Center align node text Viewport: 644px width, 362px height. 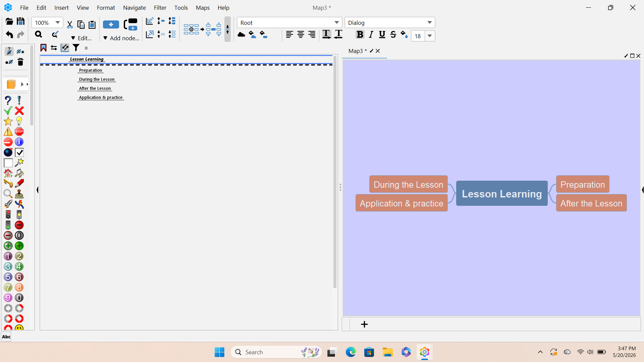pos(301,35)
